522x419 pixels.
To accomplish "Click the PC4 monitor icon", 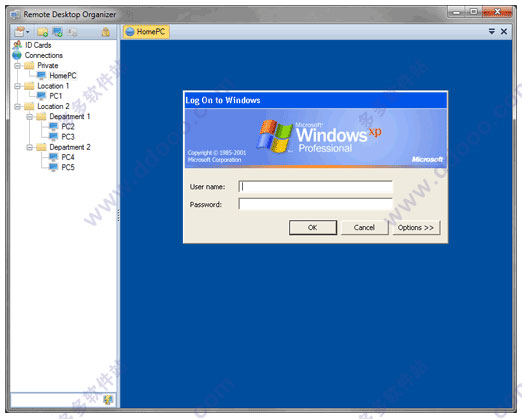I will coord(53,157).
